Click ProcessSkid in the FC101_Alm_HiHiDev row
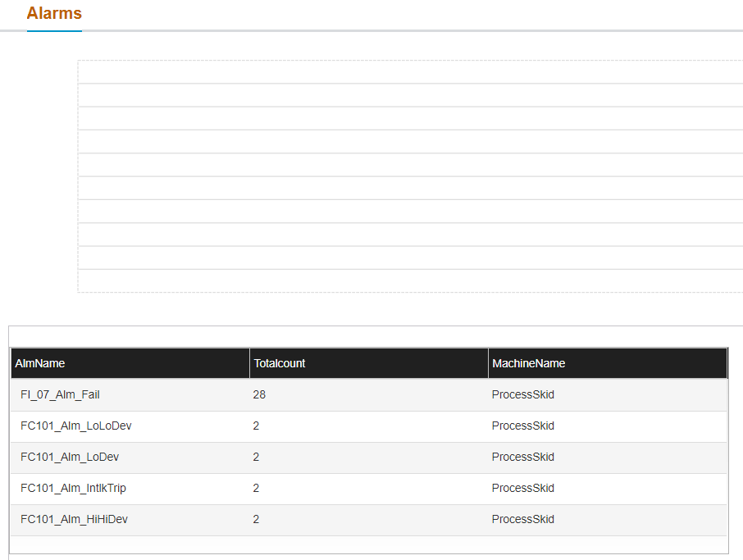This screenshot has width=743, height=560. point(522,519)
